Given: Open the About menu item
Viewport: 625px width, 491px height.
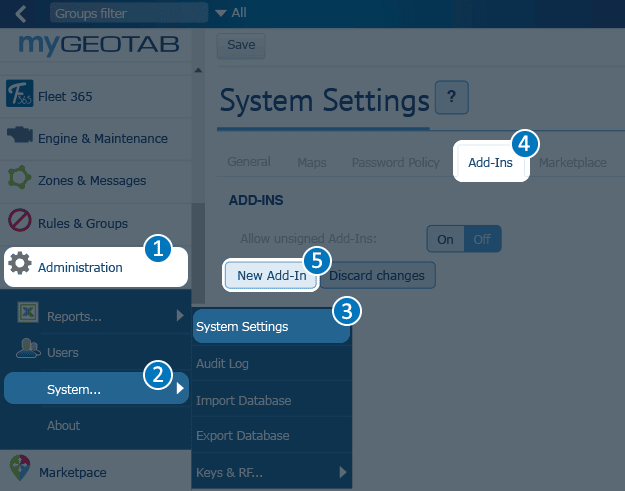Looking at the screenshot, I should (x=64, y=425).
